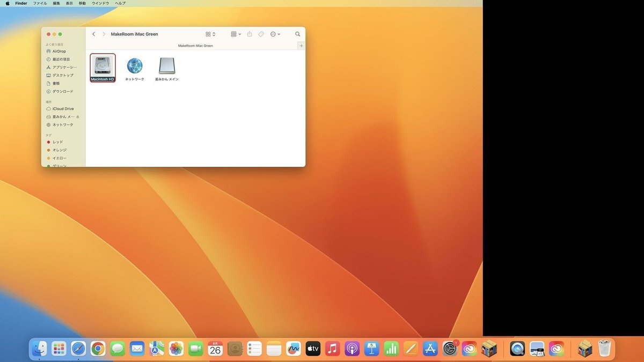Click the Share toolbar icon
The width and height of the screenshot is (644, 362).
click(x=250, y=34)
